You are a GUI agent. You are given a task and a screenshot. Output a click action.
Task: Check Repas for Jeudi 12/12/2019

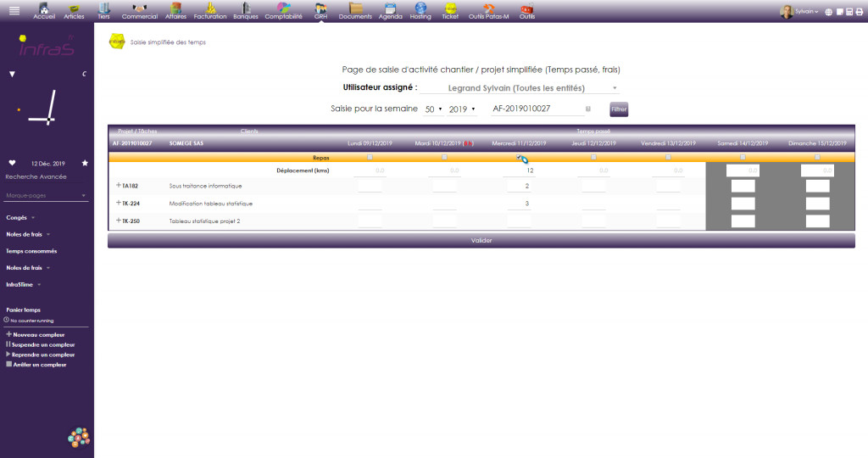(x=593, y=157)
